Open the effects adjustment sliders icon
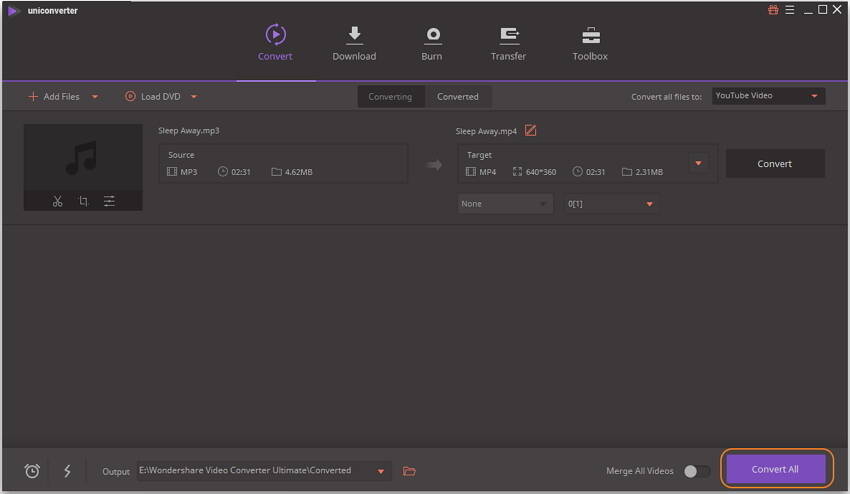Image resolution: width=850 pixels, height=494 pixels. coord(109,201)
